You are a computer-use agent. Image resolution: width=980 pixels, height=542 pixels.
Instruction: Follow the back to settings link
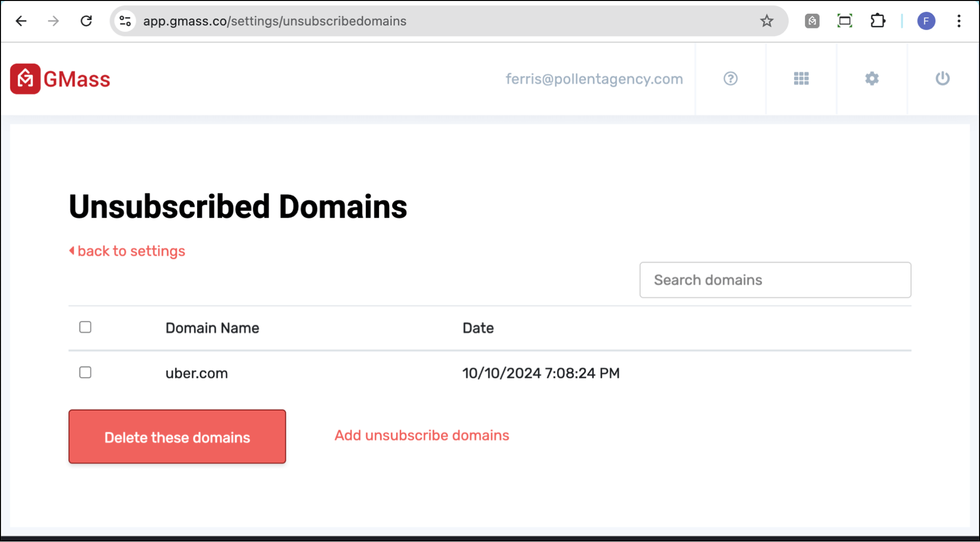pyautogui.click(x=127, y=251)
